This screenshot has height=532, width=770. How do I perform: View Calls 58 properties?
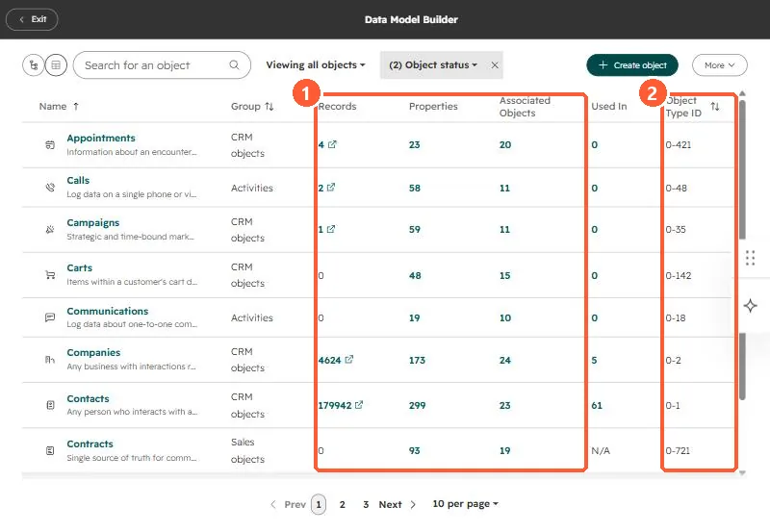click(x=415, y=188)
